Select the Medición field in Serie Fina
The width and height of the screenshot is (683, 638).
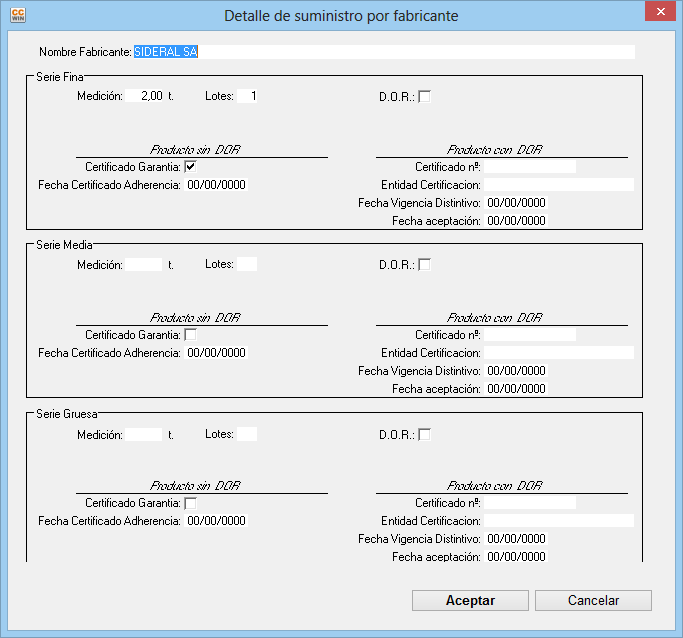144,96
